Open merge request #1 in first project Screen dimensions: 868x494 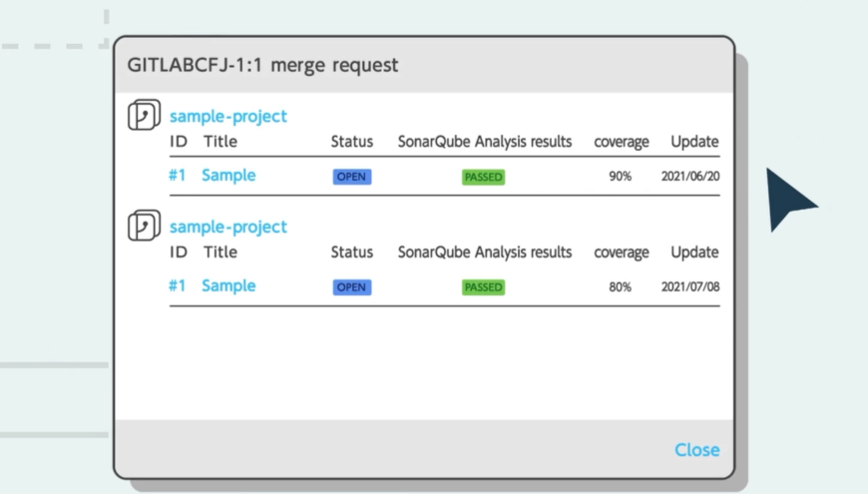(178, 176)
